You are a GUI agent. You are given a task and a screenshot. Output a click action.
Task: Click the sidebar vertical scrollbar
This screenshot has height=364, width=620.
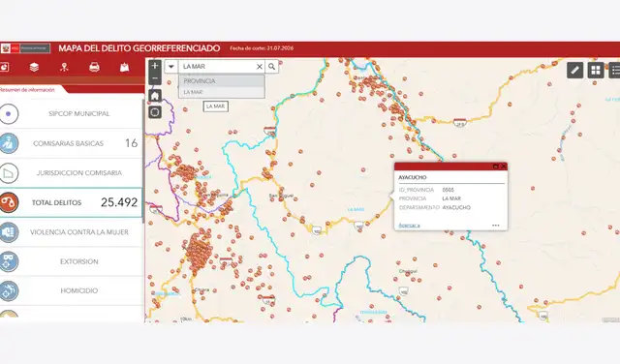pos(142,161)
